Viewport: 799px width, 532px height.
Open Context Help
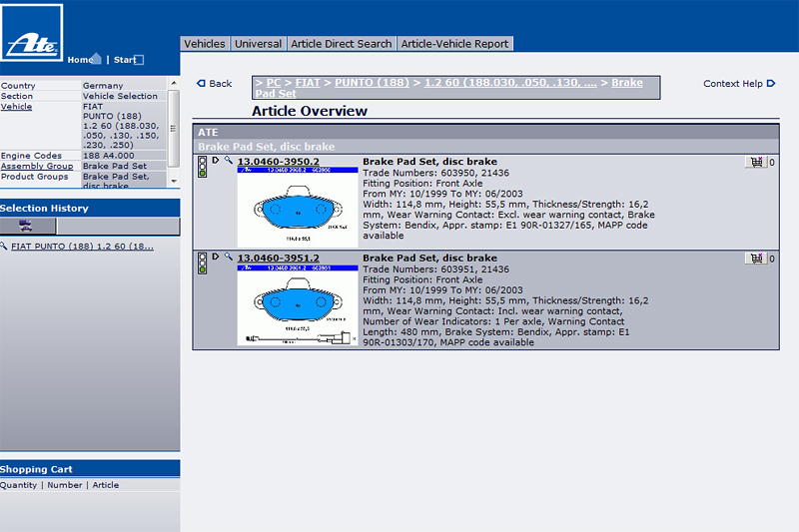pyautogui.click(x=738, y=84)
